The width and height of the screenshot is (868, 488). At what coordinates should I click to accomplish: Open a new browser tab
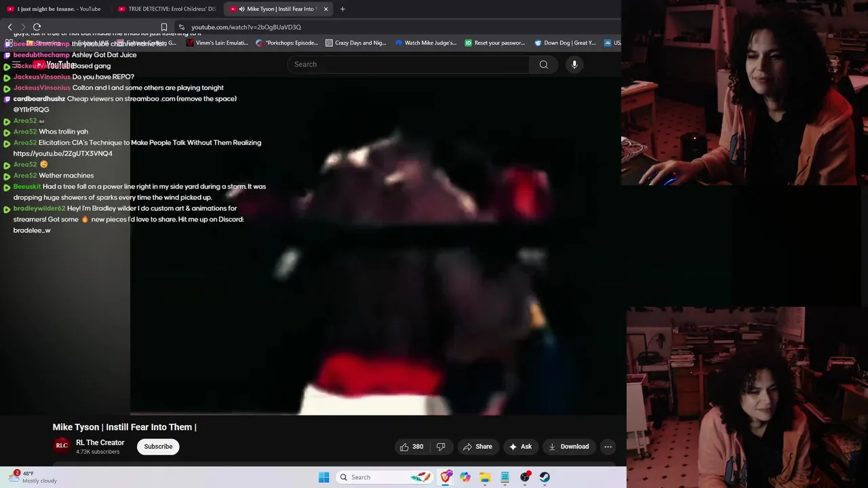342,9
